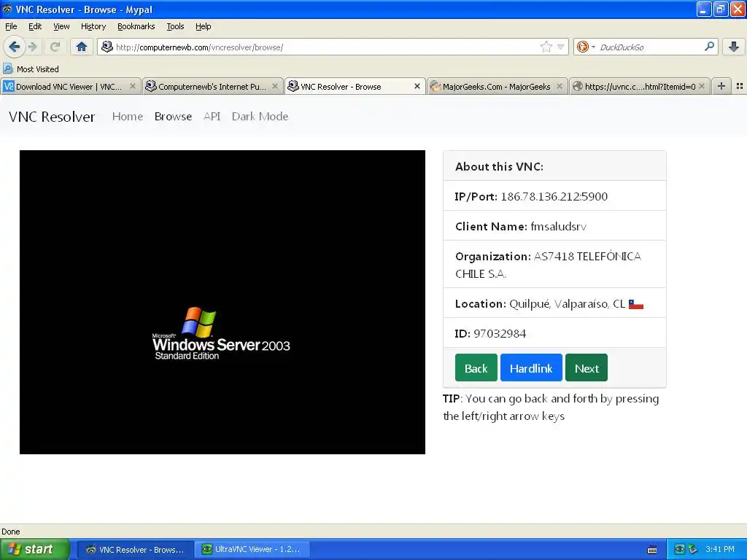Image resolution: width=747 pixels, height=560 pixels.
Task: Open the Help menu
Action: tap(203, 26)
